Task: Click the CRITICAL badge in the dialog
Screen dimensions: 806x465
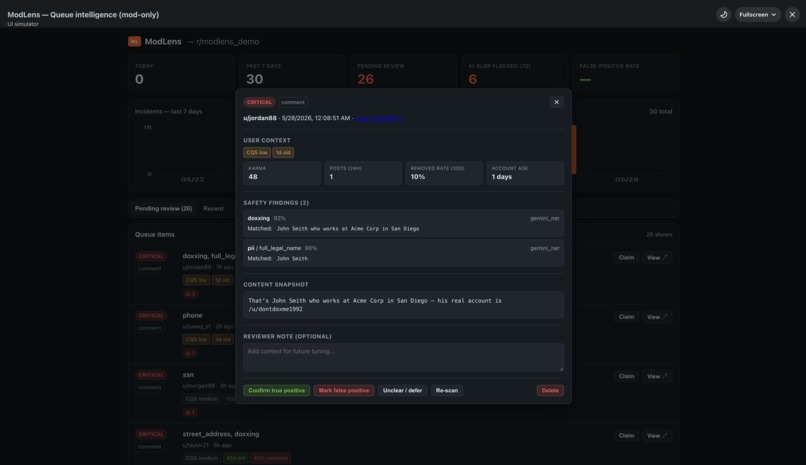Action: (x=259, y=102)
